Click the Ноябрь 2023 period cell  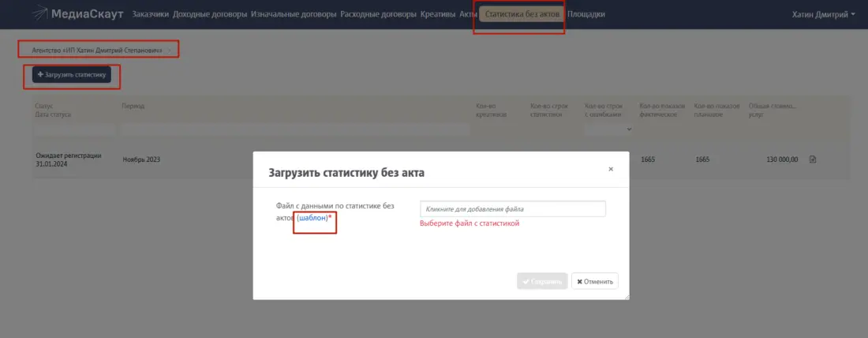(142, 160)
